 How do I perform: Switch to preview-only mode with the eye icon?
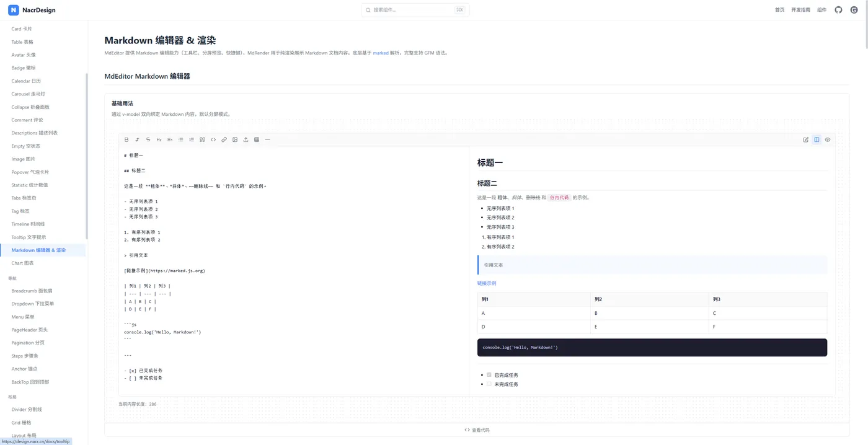coord(828,139)
